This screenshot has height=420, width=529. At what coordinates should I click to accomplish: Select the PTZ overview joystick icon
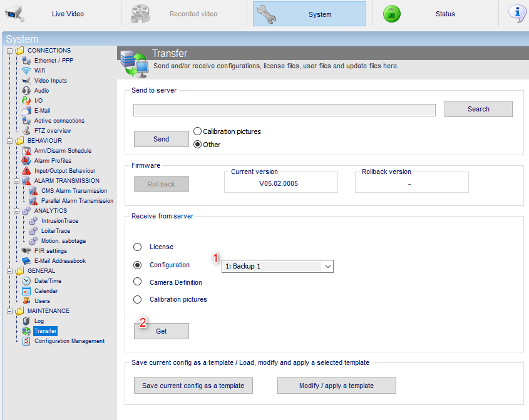[x=26, y=131]
